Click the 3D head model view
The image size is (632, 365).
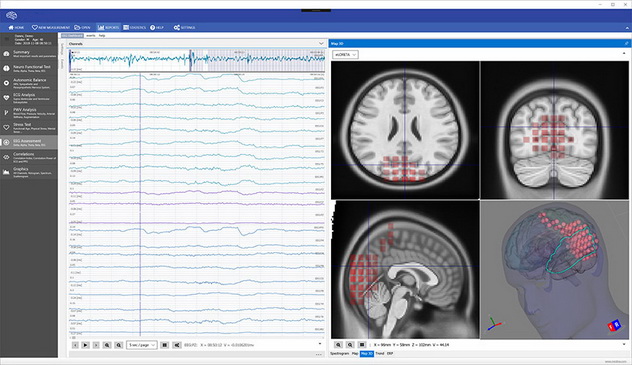coord(554,270)
